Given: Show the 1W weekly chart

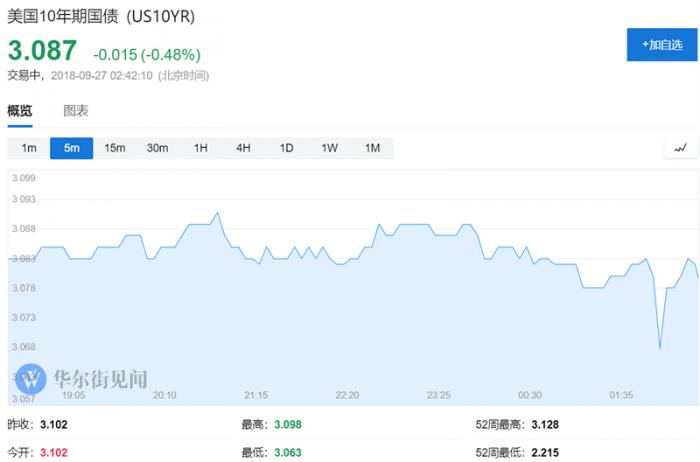Looking at the screenshot, I should (329, 148).
